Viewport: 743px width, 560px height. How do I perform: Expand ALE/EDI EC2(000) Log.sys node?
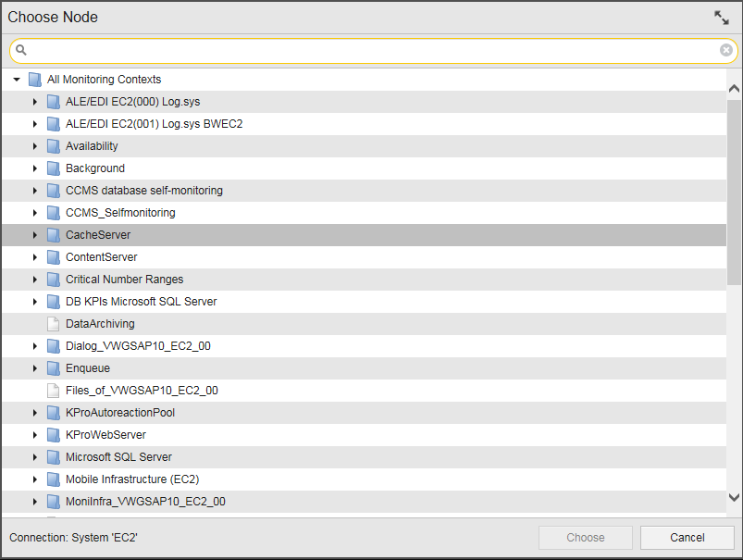(x=34, y=102)
